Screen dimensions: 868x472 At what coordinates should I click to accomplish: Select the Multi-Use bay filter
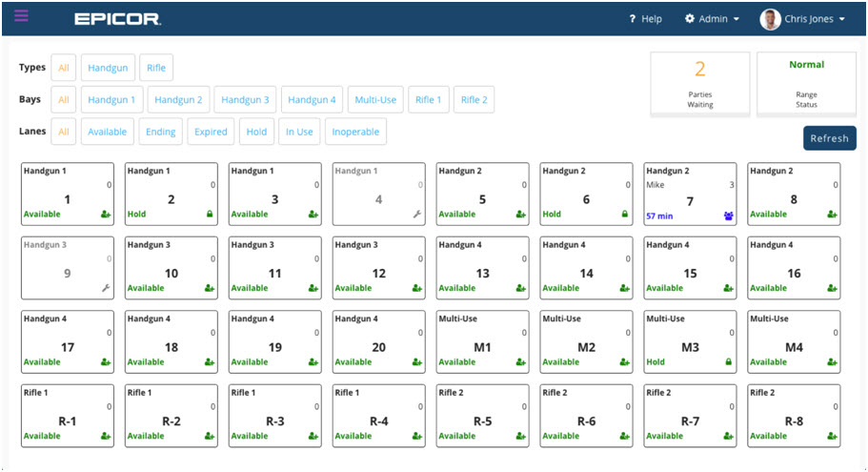pos(374,100)
